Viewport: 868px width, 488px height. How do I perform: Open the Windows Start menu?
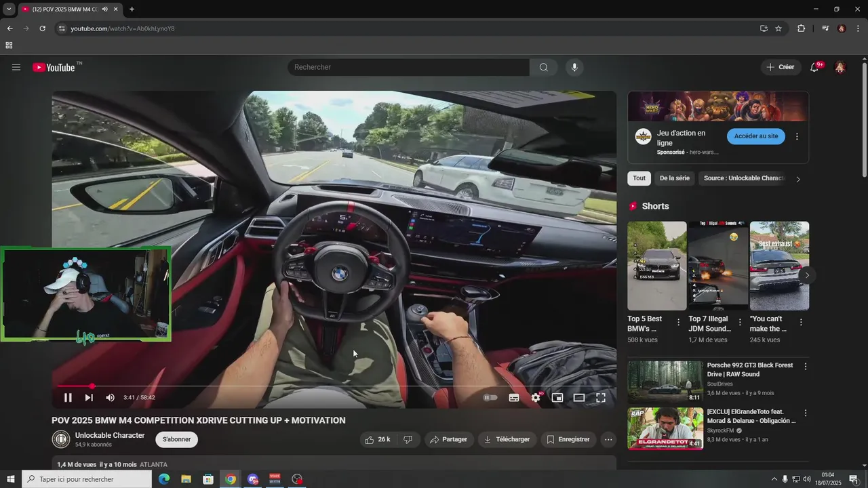pyautogui.click(x=10, y=479)
